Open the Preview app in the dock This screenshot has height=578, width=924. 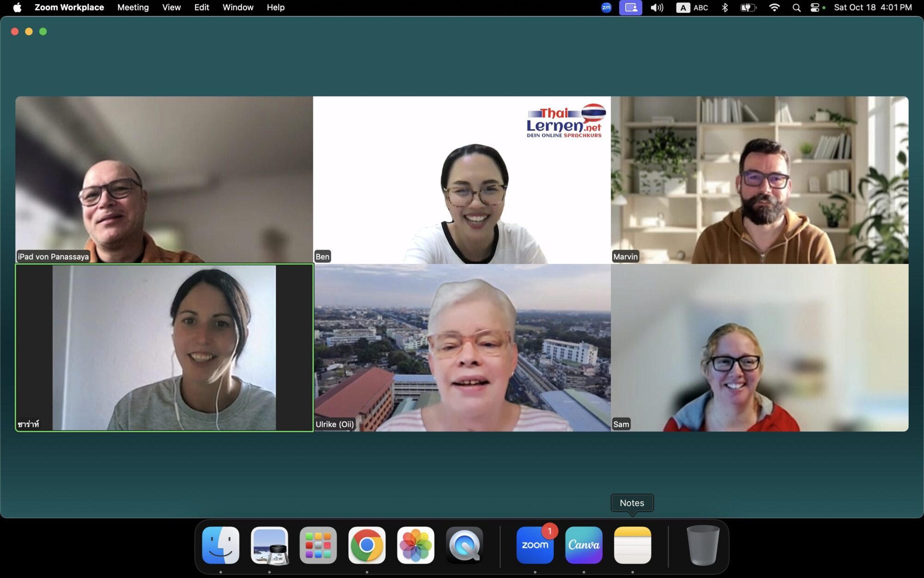(x=269, y=545)
